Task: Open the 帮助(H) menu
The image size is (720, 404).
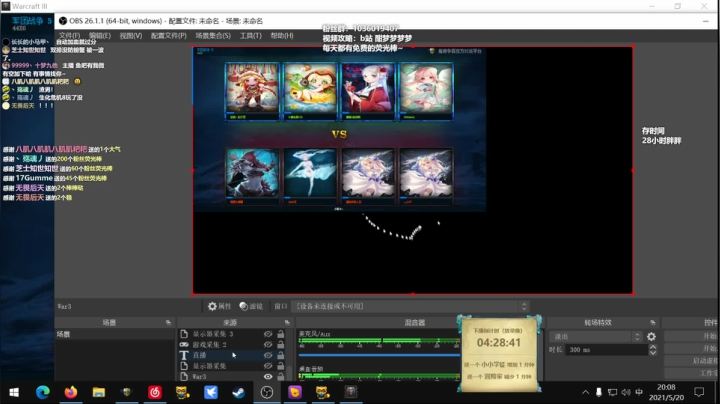Action: 282,36
